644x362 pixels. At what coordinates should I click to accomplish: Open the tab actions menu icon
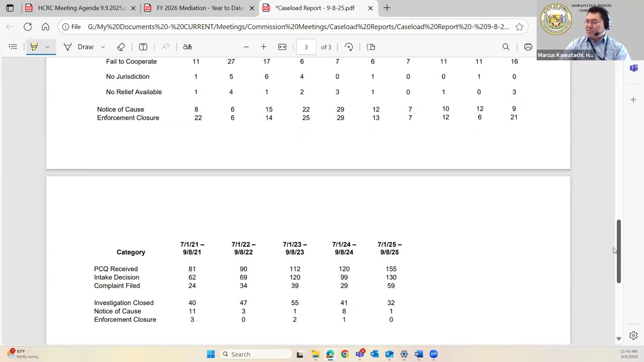coord(10,8)
